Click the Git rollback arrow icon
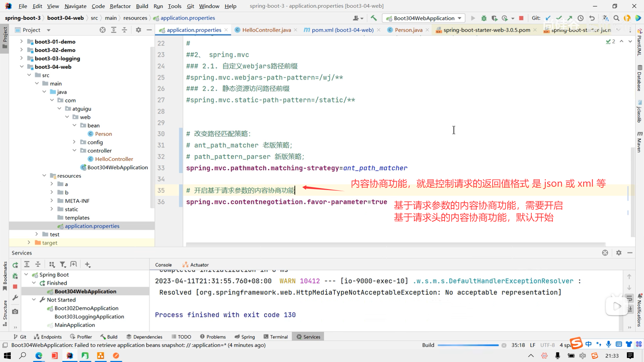 click(x=592, y=18)
